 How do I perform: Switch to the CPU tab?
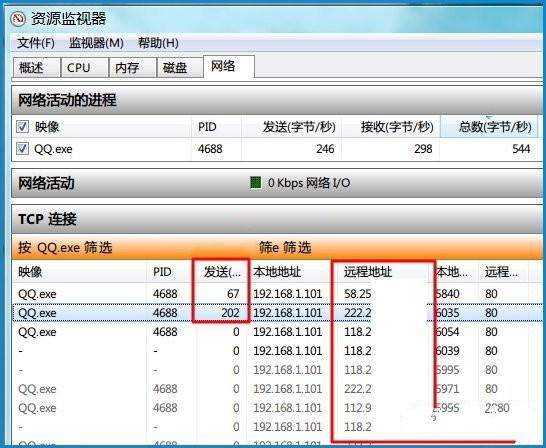[84, 68]
